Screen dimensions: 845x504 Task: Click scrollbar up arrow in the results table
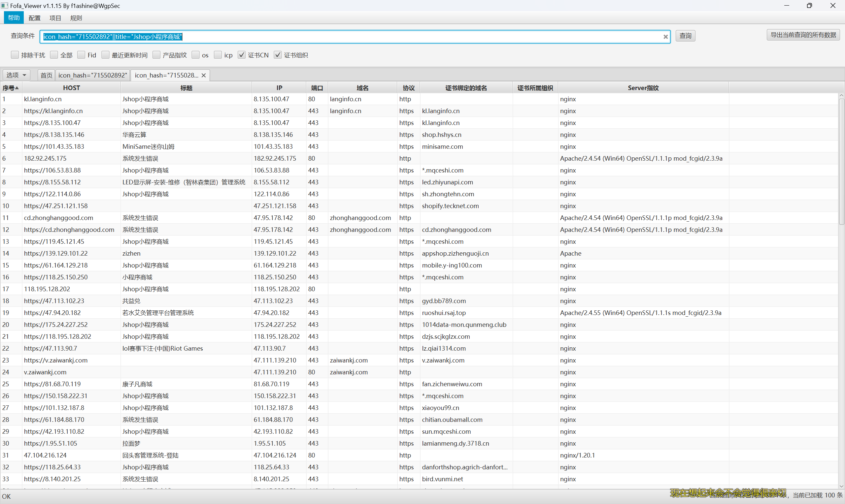[841, 96]
